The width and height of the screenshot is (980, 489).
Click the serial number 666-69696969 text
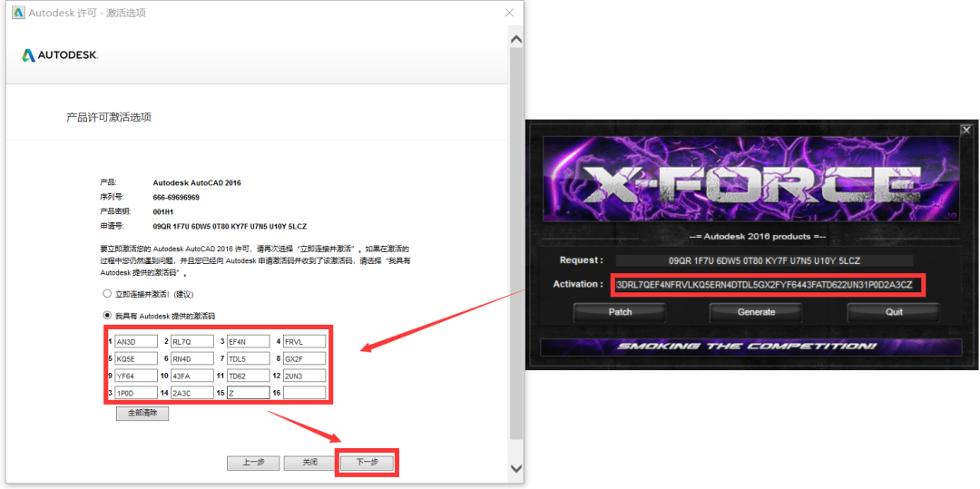[x=176, y=198]
